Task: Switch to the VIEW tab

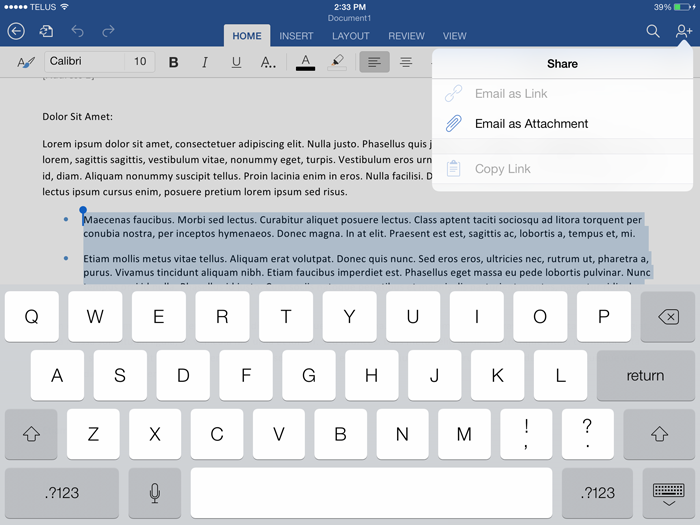Action: coord(454,36)
